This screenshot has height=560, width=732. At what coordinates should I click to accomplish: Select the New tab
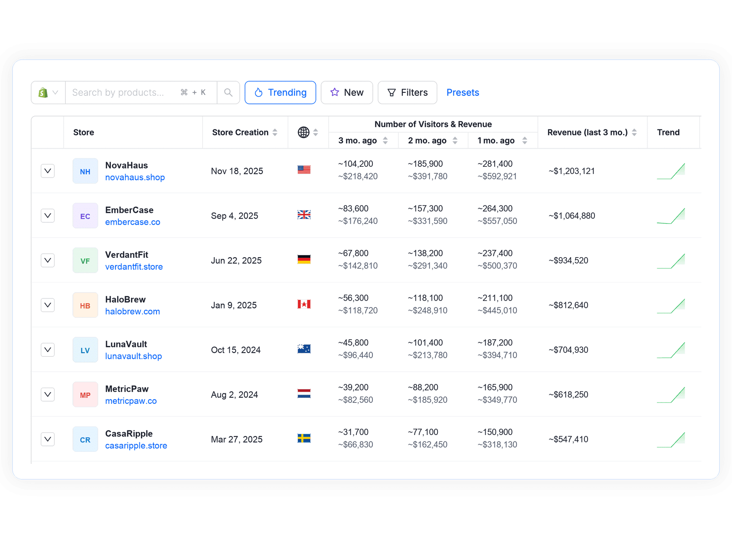[347, 92]
